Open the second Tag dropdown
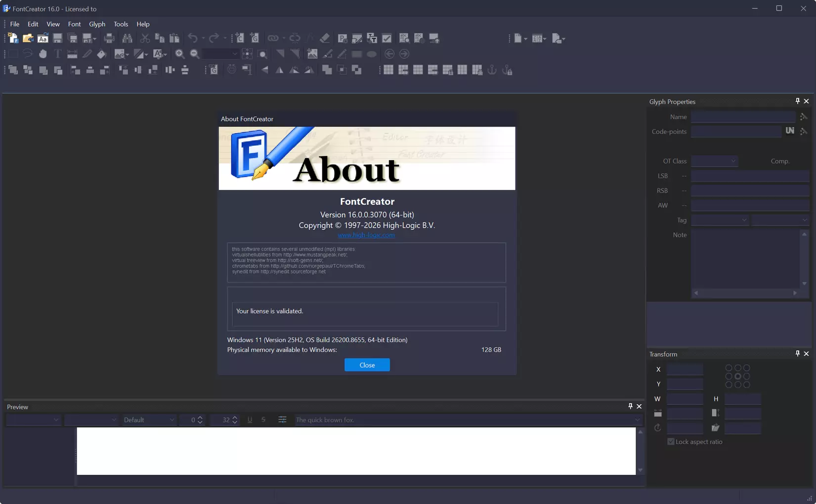 [x=780, y=220]
